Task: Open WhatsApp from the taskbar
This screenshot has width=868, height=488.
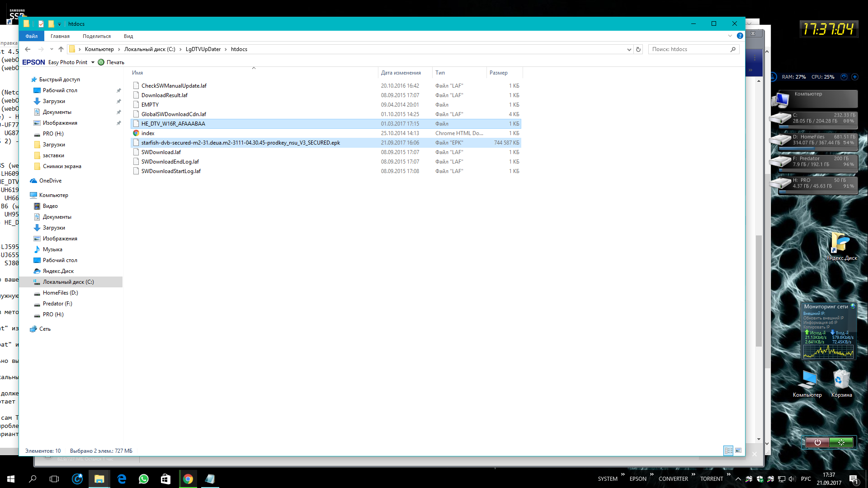Action: point(144,479)
